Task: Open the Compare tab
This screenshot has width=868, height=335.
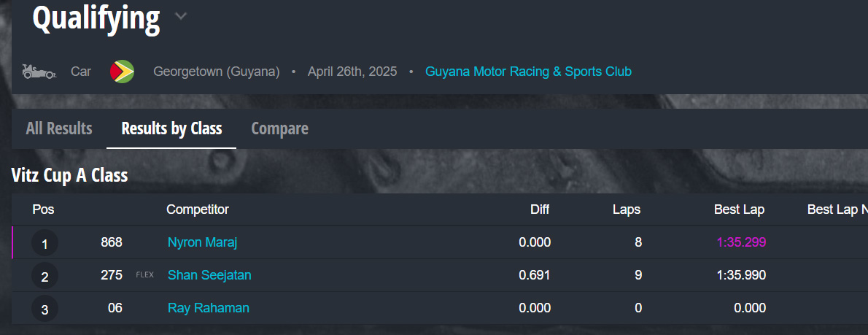Action: (x=279, y=128)
